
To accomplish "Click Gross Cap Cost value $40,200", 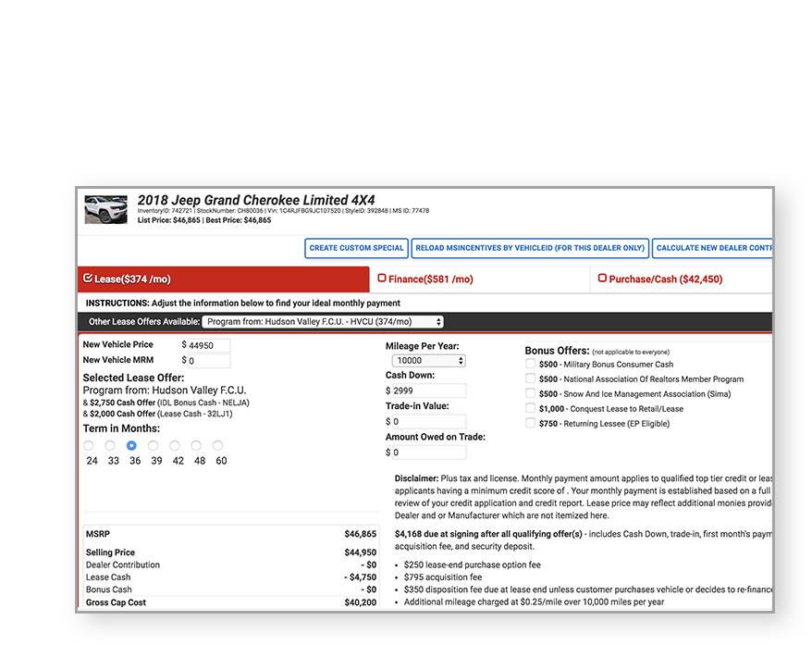I will click(x=361, y=602).
